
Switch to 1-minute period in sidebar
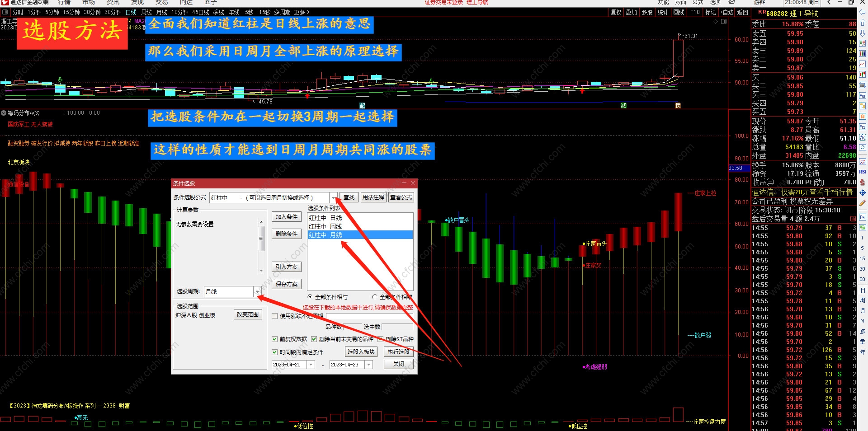[862, 238]
